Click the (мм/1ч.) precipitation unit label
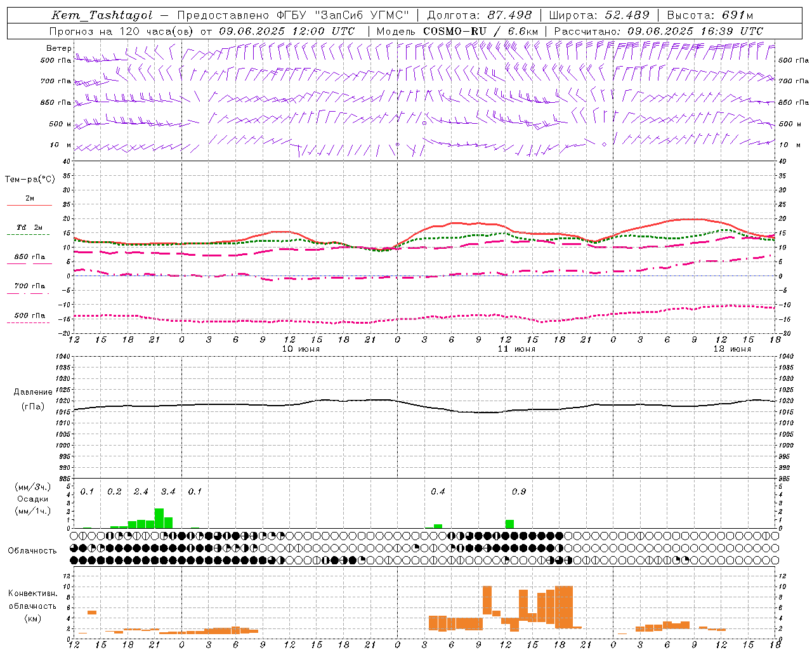812x650 pixels. click(x=32, y=511)
